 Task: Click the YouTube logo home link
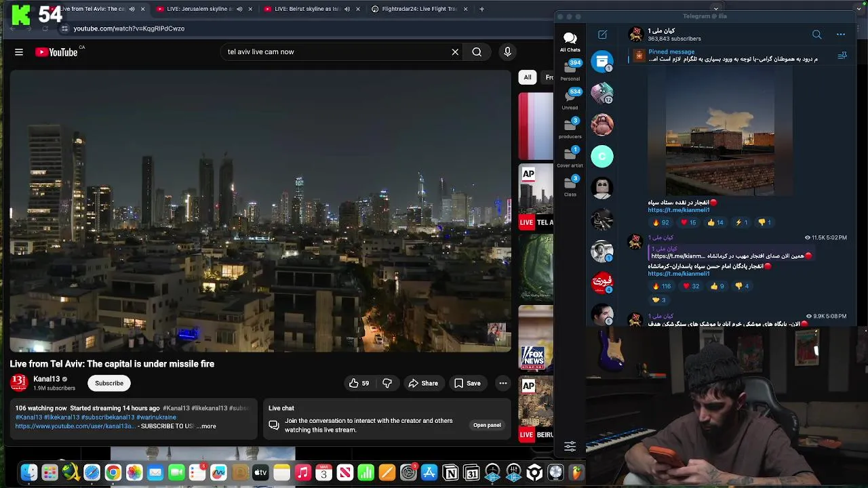56,52
